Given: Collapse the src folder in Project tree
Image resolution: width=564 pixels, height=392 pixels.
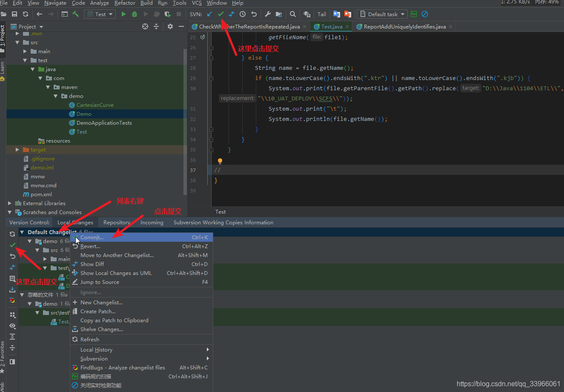Looking at the screenshot, I should pos(17,43).
